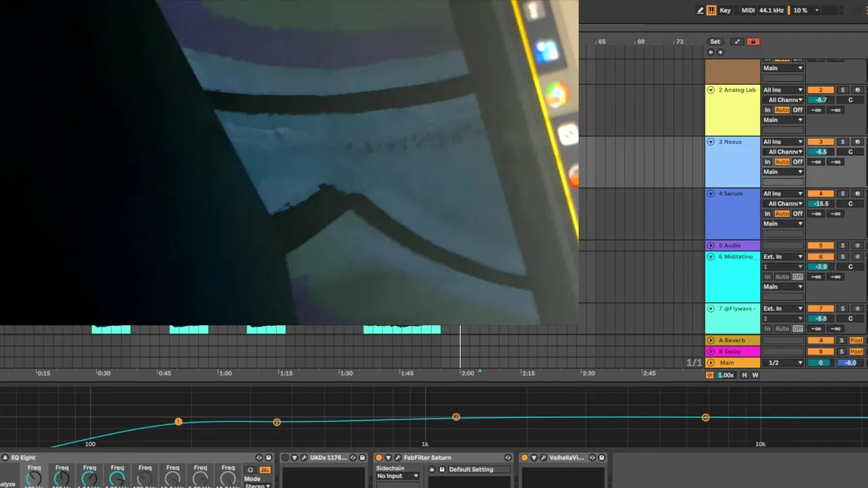Click the tempo follower icon beside 1.00x
868x488 pixels.
coord(710,375)
